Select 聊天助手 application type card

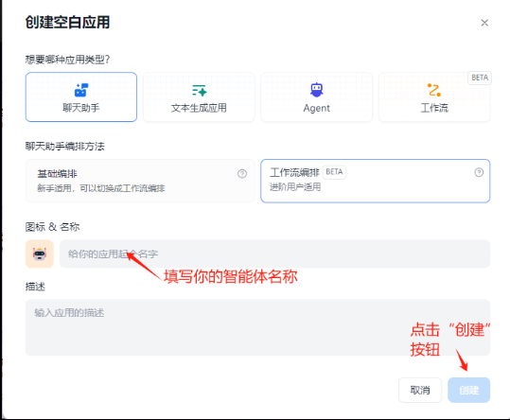click(x=81, y=96)
